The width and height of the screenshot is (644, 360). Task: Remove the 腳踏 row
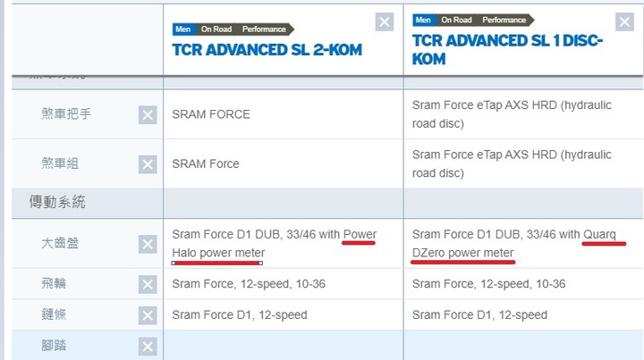tap(148, 347)
